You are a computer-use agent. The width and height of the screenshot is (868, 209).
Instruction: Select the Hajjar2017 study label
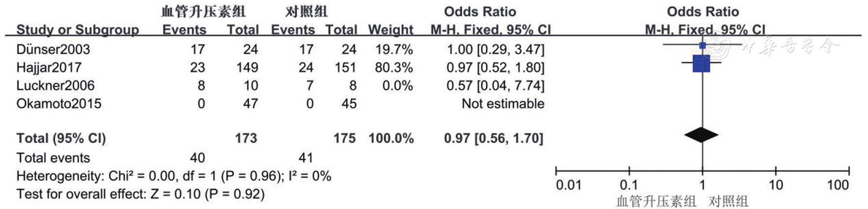pos(49,67)
